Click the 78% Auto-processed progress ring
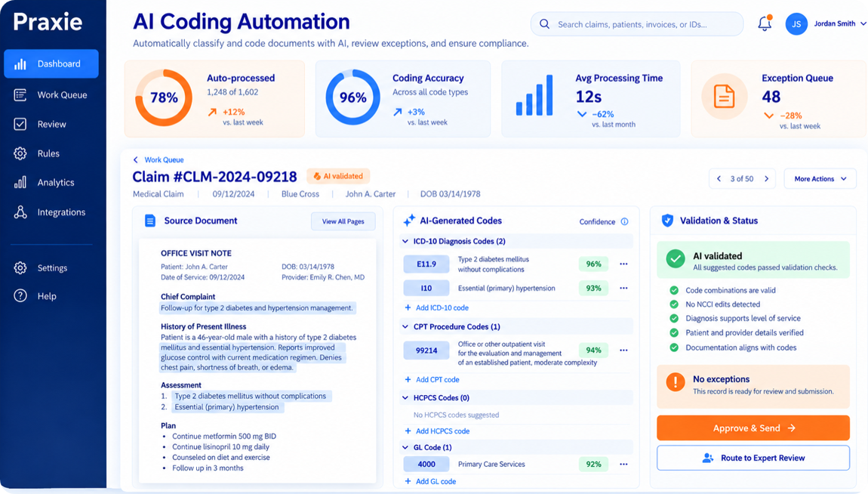Viewport: 868px width, 494px height. click(x=164, y=97)
